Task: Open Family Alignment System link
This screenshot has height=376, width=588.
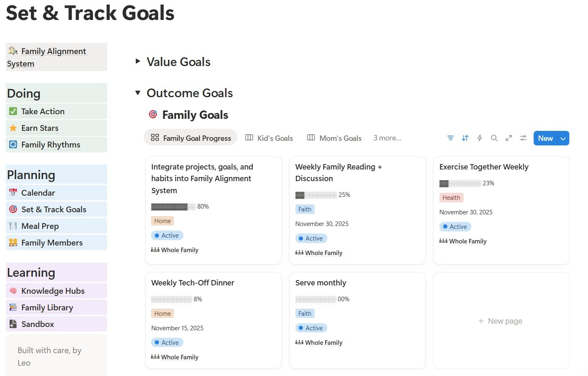Action: [53, 52]
